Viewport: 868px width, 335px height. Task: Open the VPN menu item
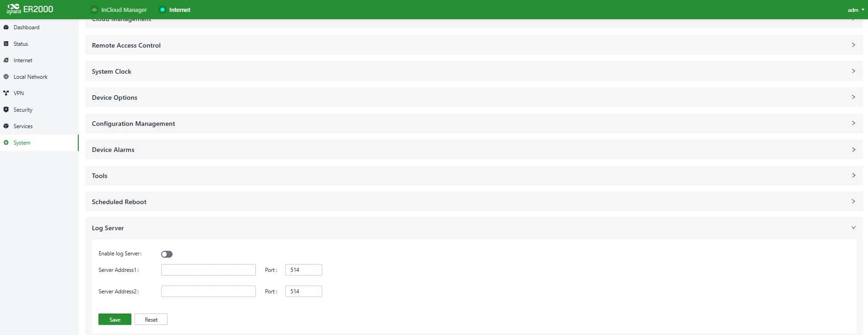39,93
